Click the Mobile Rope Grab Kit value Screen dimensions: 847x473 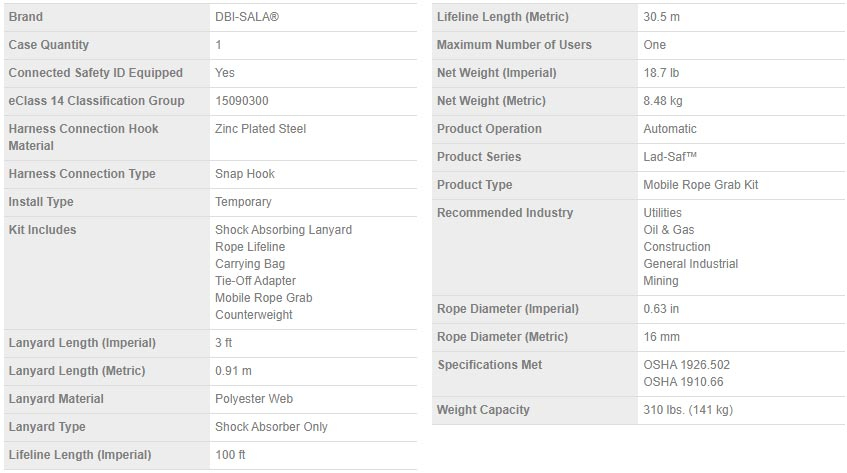pos(702,185)
